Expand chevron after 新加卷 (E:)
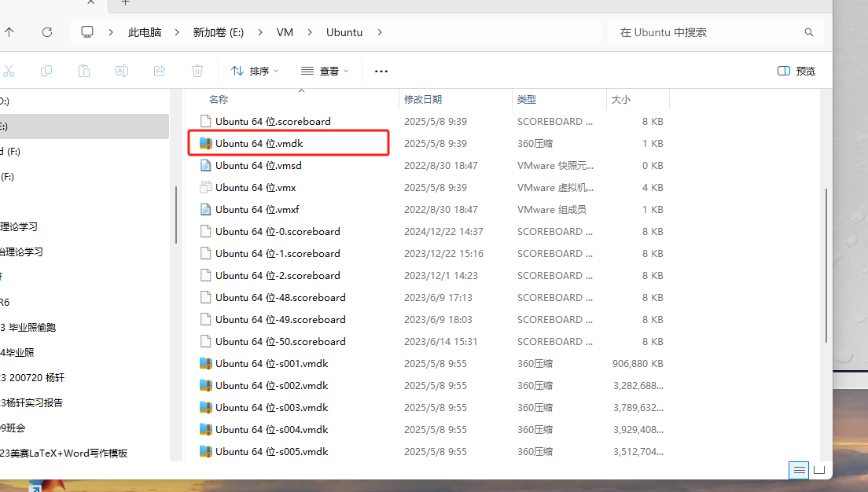The image size is (868, 492). pyautogui.click(x=259, y=32)
